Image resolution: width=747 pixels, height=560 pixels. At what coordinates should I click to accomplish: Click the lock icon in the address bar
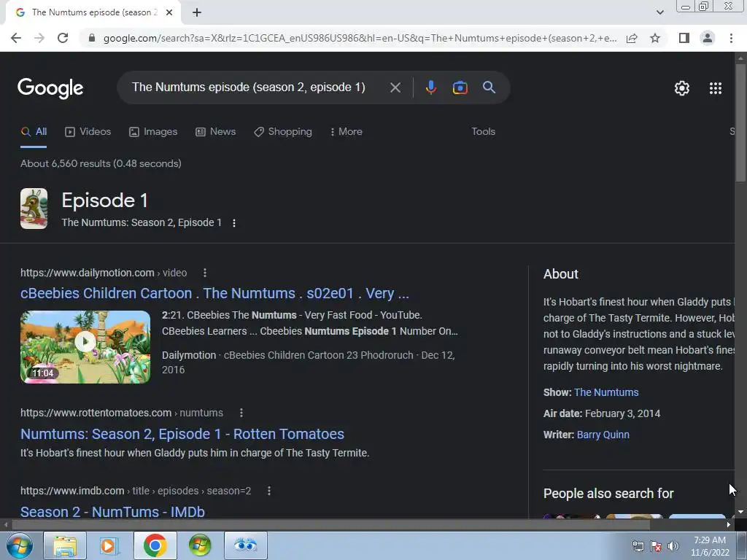(92, 38)
